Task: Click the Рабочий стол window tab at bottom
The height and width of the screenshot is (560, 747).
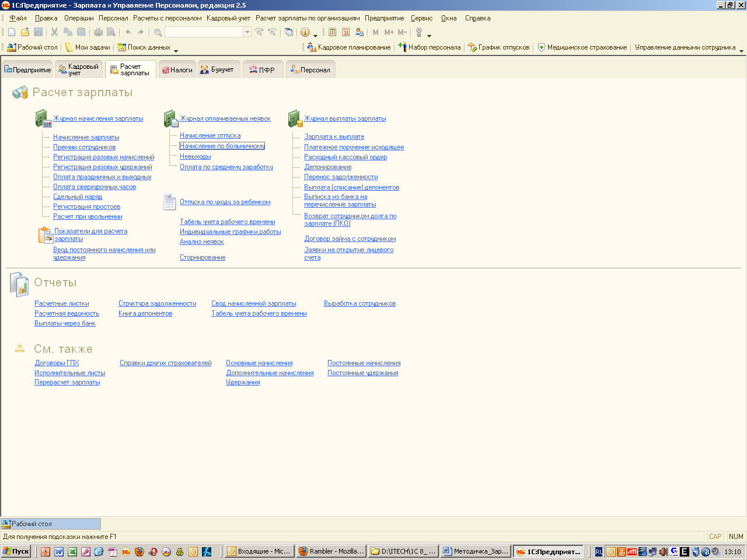Action: tap(51, 524)
